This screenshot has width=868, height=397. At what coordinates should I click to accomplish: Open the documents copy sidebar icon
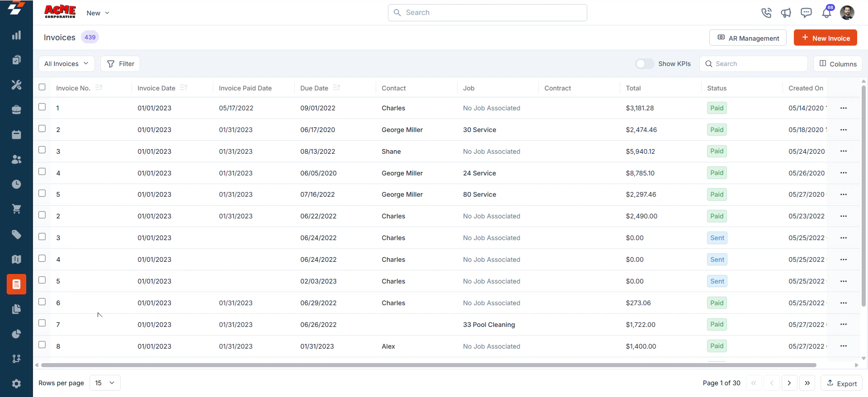click(x=16, y=309)
